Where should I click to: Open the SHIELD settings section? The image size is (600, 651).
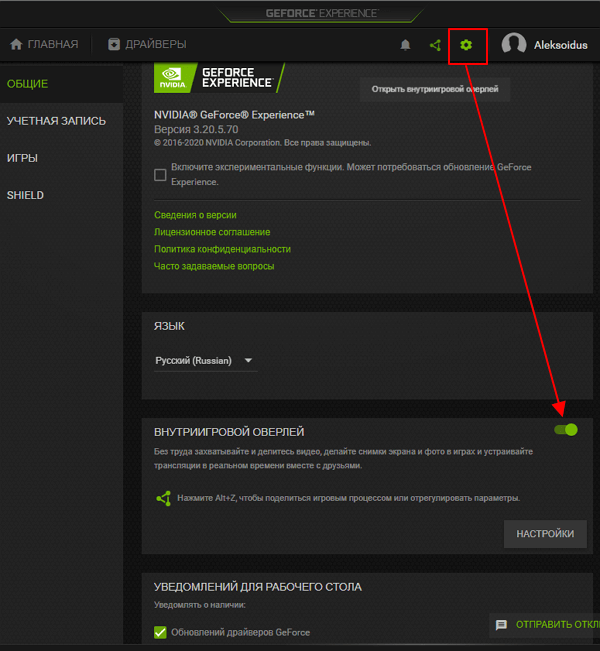point(25,195)
